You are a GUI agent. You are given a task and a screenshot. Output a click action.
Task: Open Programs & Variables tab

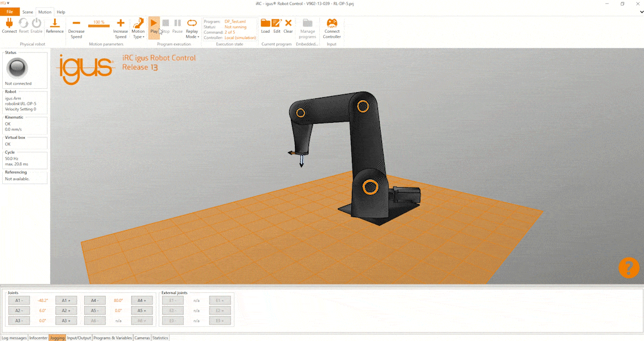click(112, 338)
